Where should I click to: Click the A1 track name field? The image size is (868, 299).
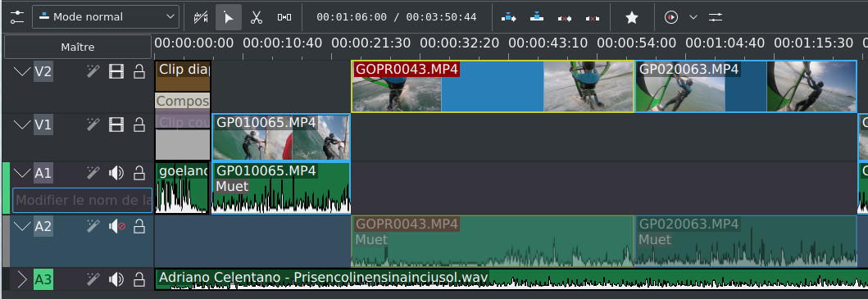pos(83,201)
